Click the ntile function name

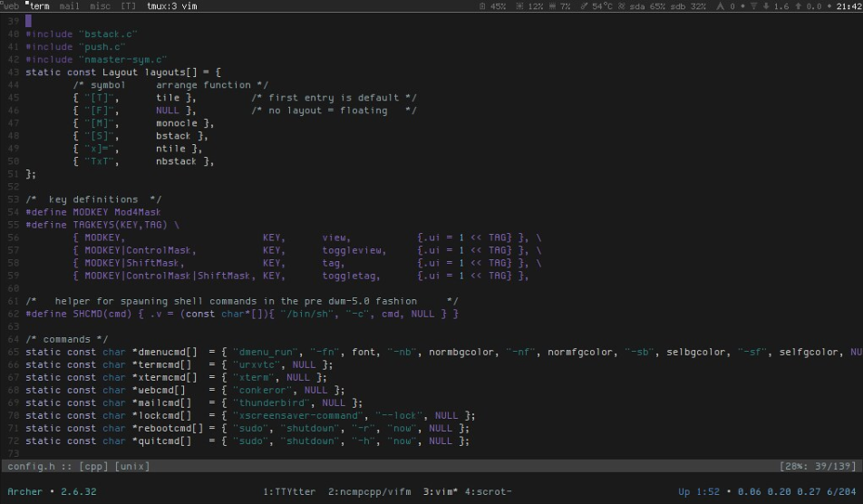pos(170,149)
